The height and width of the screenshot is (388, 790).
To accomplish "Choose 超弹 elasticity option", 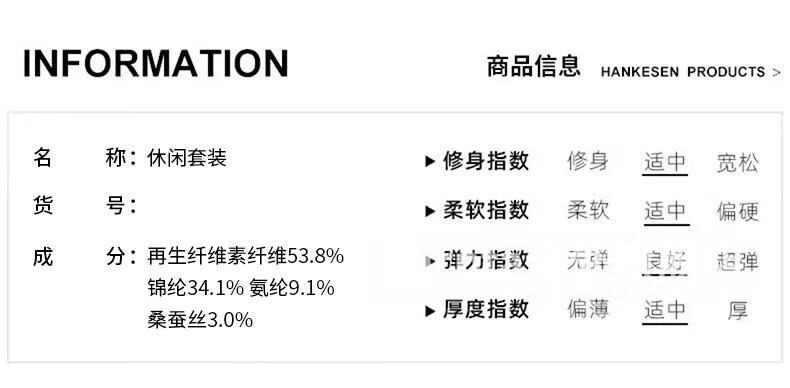I will tap(738, 262).
